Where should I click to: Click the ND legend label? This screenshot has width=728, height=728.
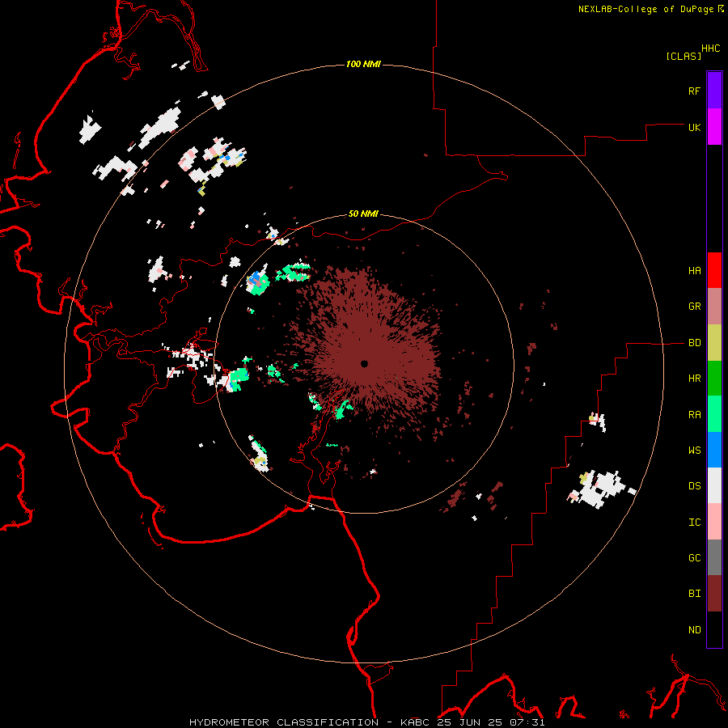(x=695, y=630)
